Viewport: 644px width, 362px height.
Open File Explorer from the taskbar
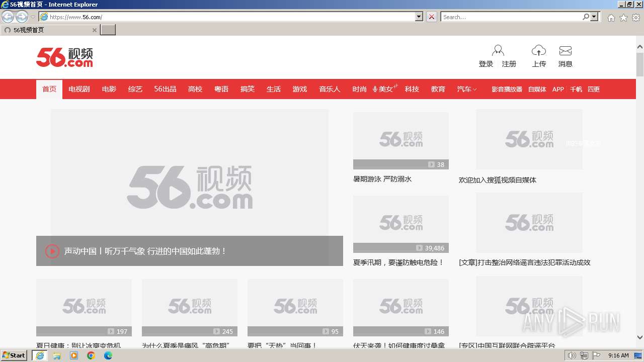click(57, 355)
